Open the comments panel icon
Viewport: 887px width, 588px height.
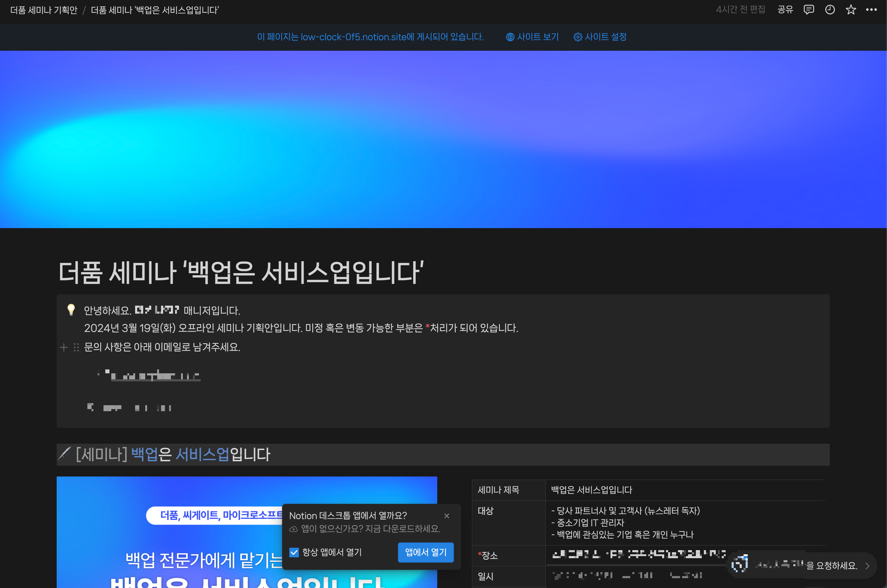(809, 10)
